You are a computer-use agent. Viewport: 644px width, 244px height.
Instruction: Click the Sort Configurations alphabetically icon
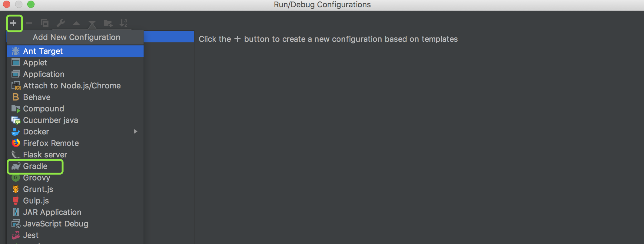[x=124, y=23]
